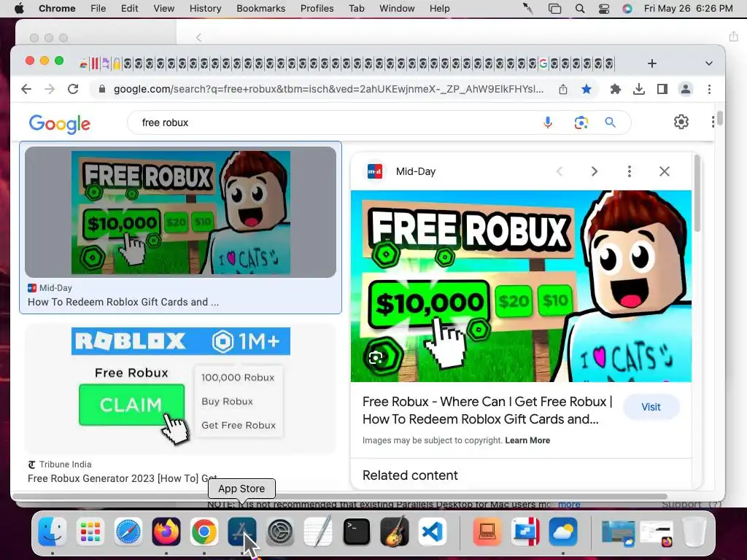Image resolution: width=747 pixels, height=560 pixels.
Task: Show previous image in preview panel
Action: [560, 171]
